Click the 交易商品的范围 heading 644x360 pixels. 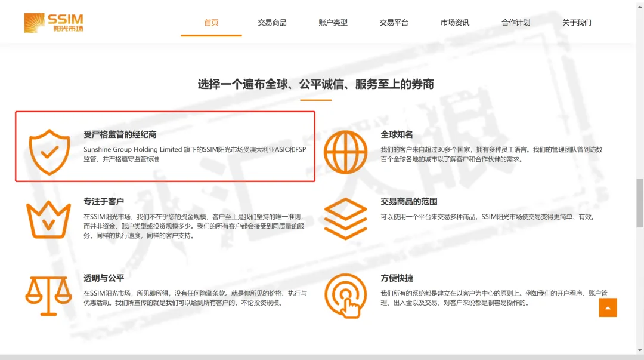pyautogui.click(x=408, y=202)
